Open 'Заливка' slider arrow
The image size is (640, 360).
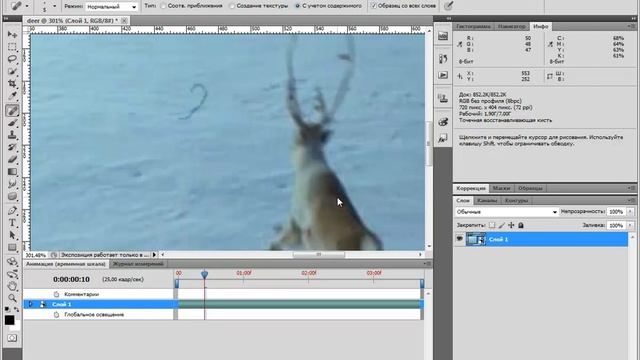(630, 225)
